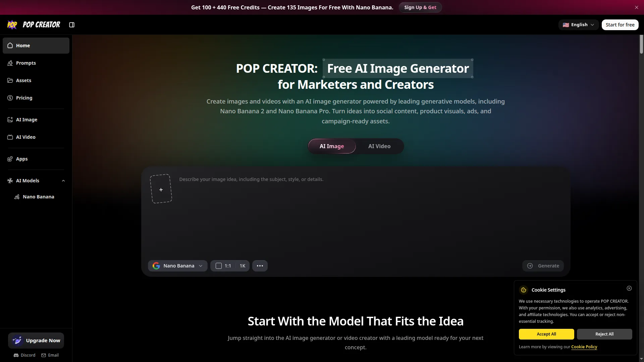Reject all cookies

tap(604, 334)
